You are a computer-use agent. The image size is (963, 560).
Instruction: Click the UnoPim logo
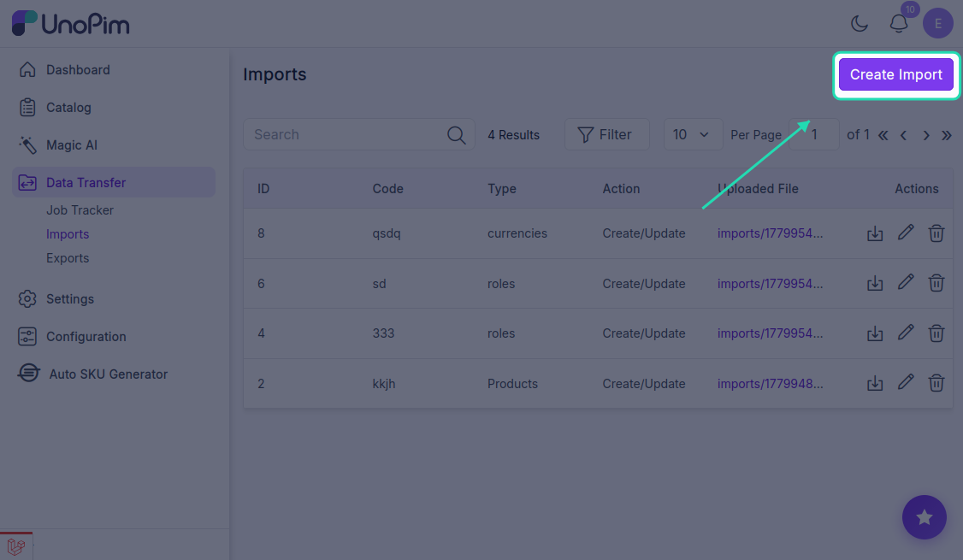71,24
